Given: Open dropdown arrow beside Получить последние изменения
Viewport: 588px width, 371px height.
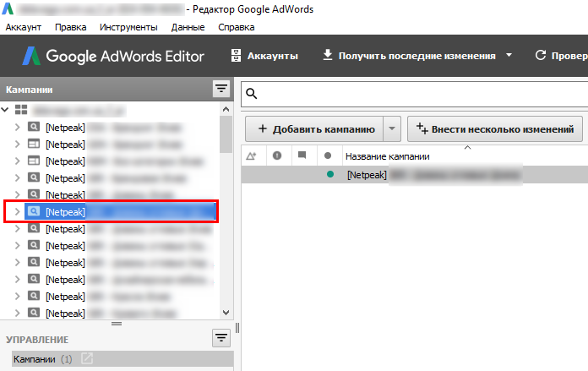Looking at the screenshot, I should (x=509, y=55).
